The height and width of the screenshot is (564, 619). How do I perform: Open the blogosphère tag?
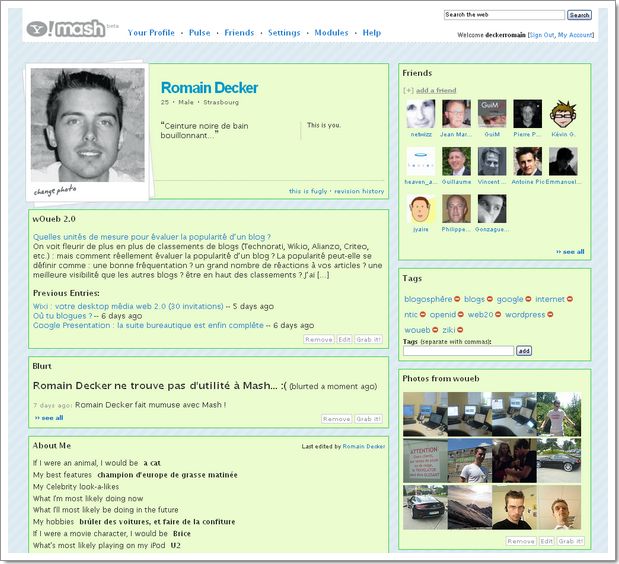428,299
